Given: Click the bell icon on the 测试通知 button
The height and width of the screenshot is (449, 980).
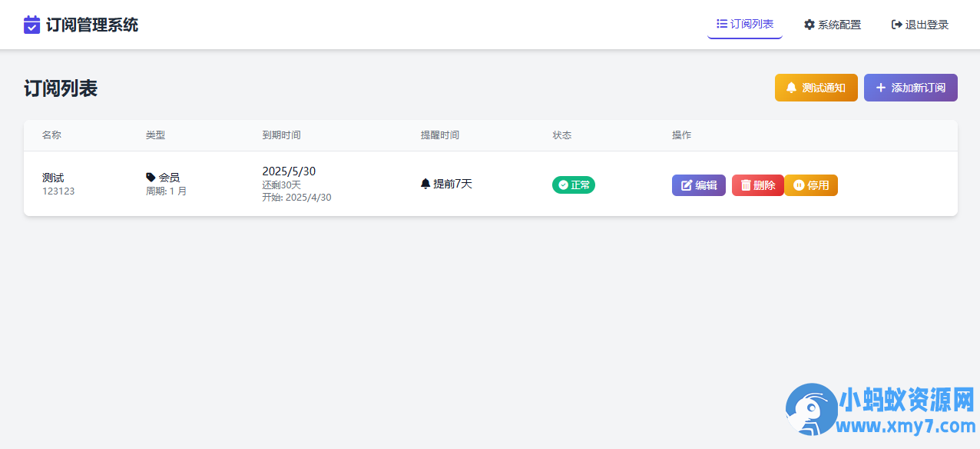Looking at the screenshot, I should pos(793,88).
